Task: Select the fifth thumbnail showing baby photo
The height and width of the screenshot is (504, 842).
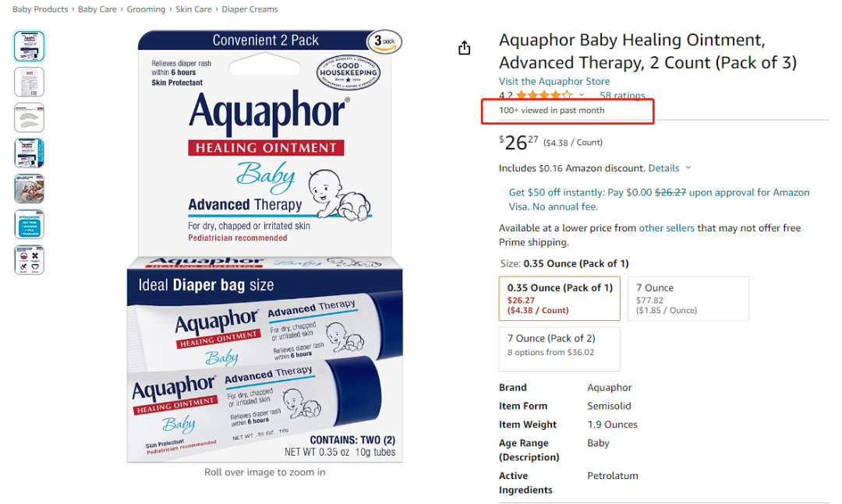Action: (x=29, y=189)
